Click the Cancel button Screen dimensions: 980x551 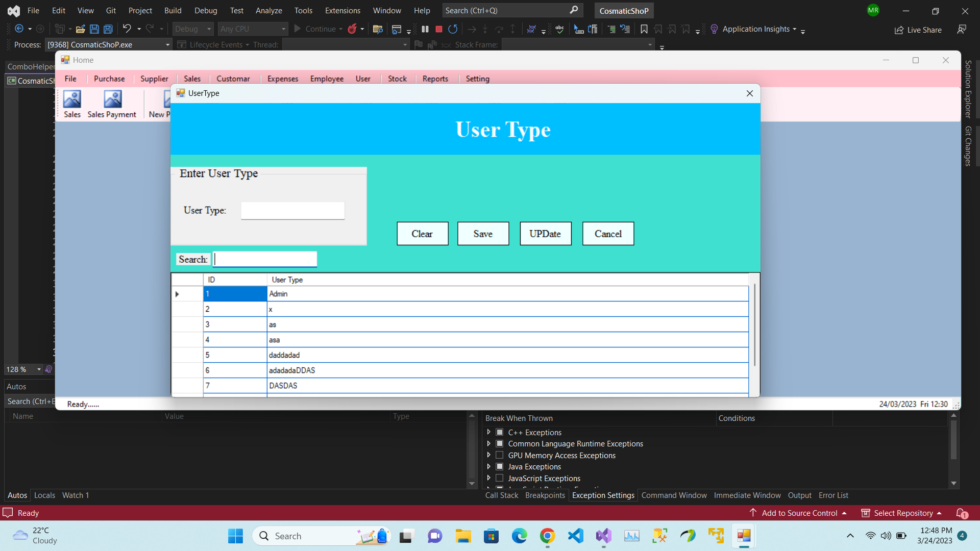coord(608,234)
